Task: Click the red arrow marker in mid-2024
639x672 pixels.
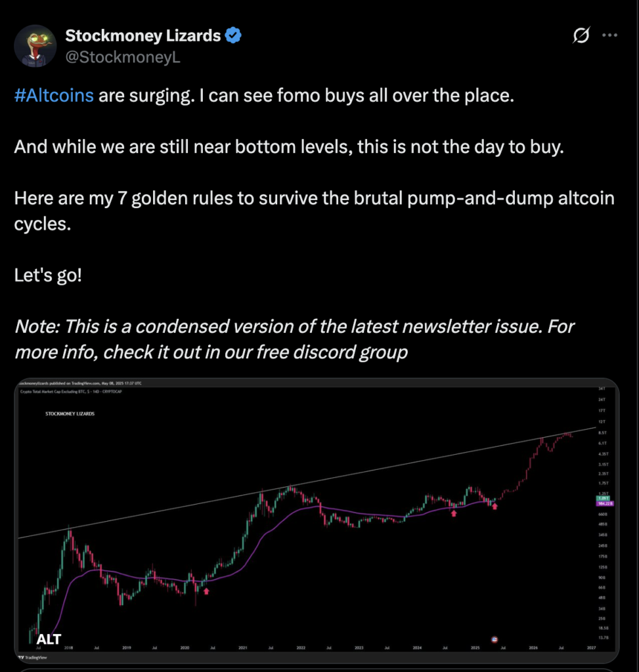Action: (454, 513)
